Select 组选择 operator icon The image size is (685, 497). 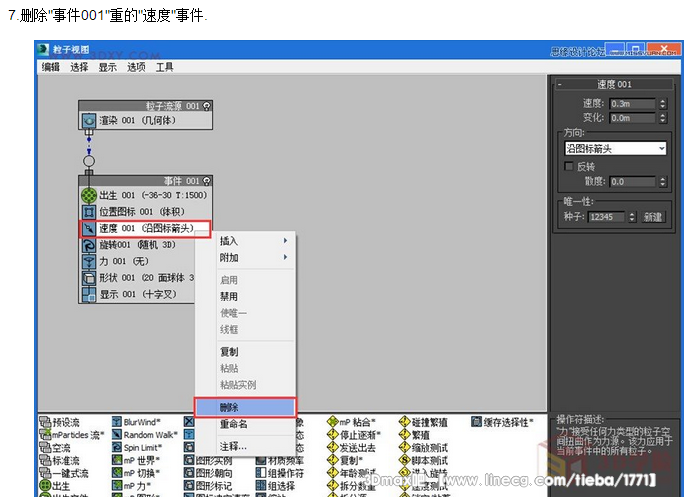[261, 485]
